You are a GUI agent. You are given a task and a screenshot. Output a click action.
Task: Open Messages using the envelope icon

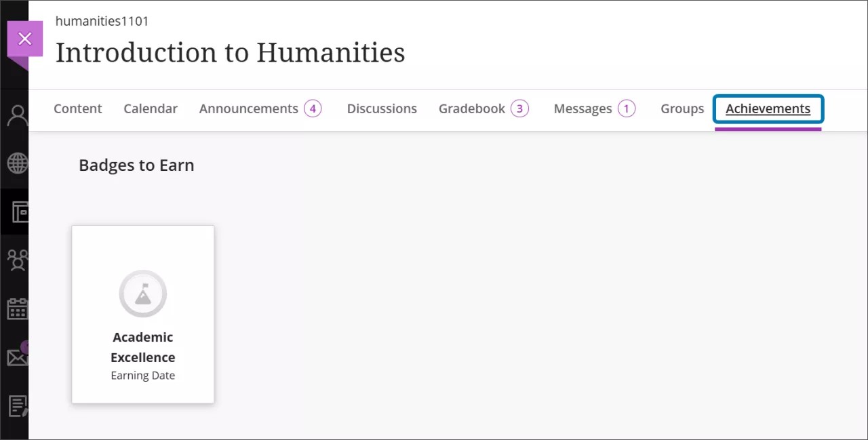16,357
